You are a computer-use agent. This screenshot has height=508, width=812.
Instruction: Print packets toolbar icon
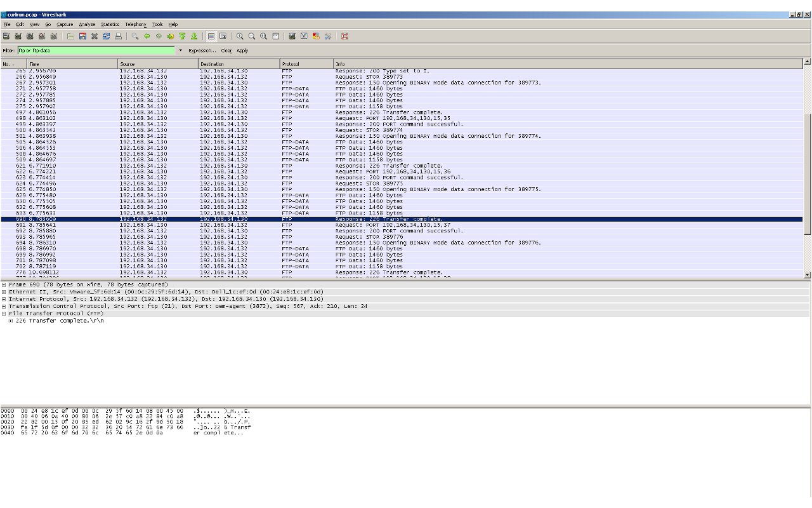coord(118,36)
